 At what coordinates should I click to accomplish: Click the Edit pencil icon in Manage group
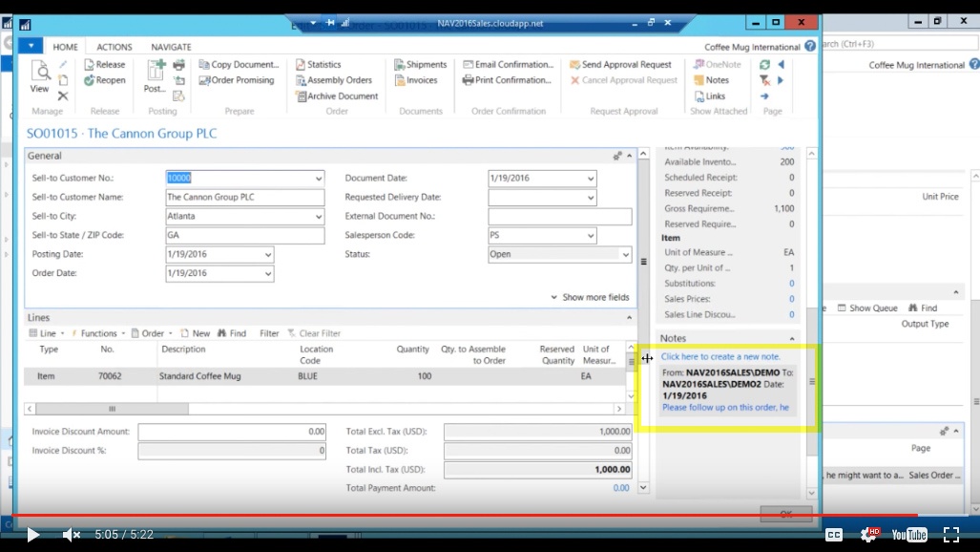63,64
